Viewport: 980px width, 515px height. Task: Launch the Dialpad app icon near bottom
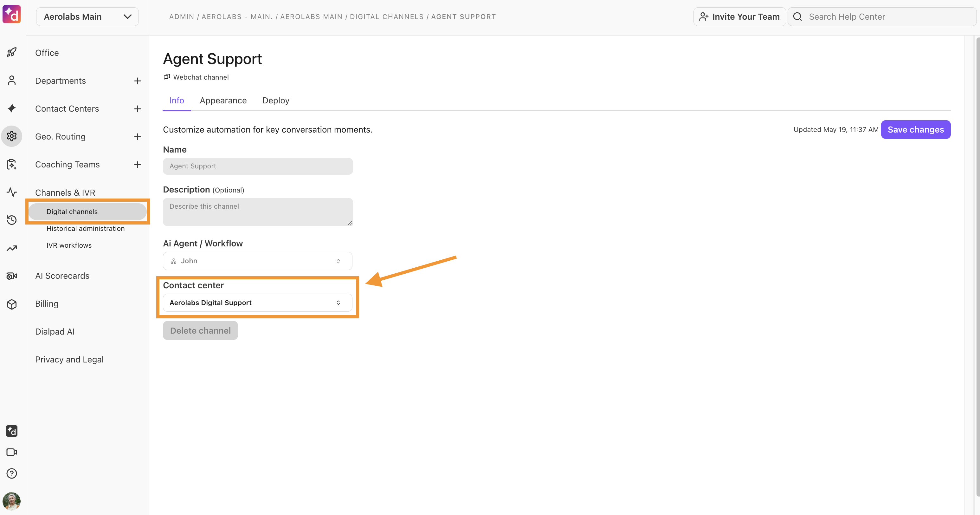[12, 431]
